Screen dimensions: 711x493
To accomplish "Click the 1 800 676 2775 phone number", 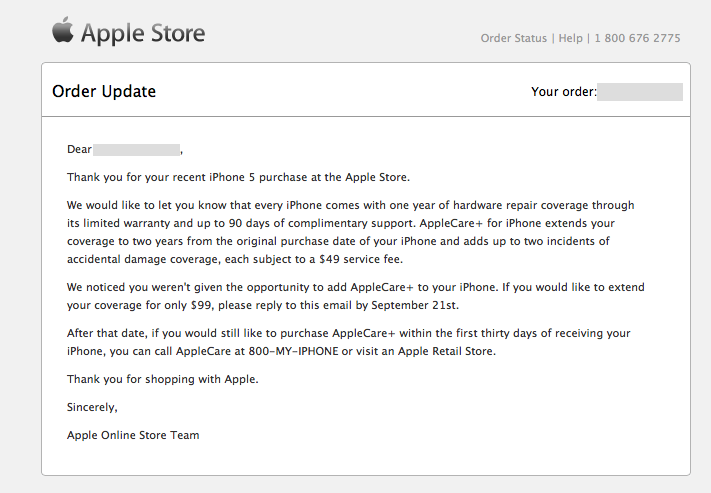I will [x=637, y=38].
